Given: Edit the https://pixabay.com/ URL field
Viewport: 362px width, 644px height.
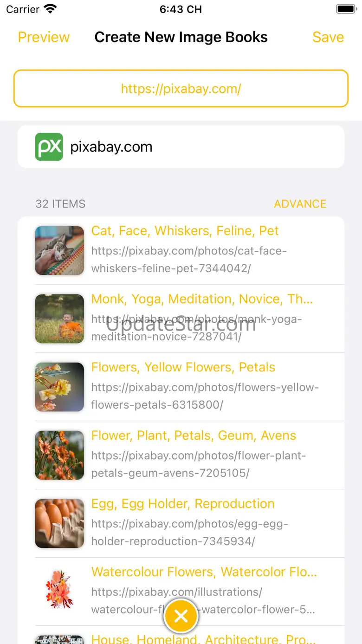Looking at the screenshot, I should point(181,89).
